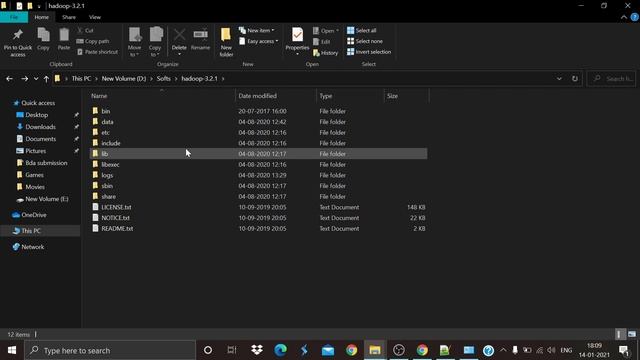Screen dimensions: 640x360
Task: Show hidden system tray icons
Action: point(503,350)
